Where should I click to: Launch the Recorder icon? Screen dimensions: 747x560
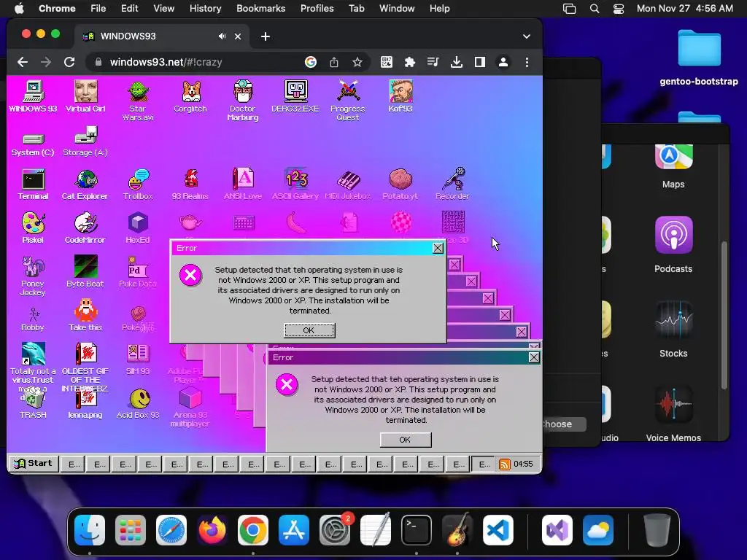tap(452, 184)
